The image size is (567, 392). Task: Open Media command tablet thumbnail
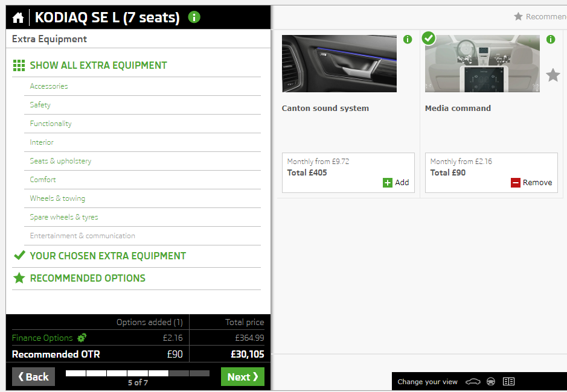[x=482, y=63]
